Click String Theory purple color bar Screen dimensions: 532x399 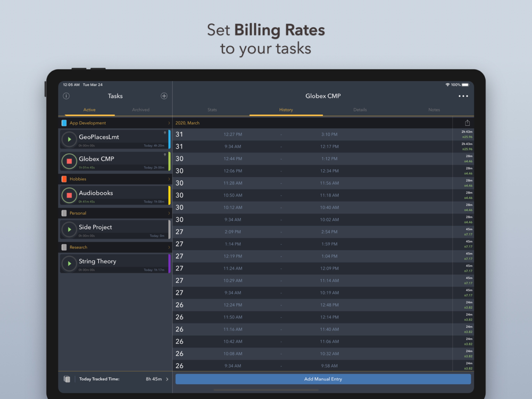169,263
